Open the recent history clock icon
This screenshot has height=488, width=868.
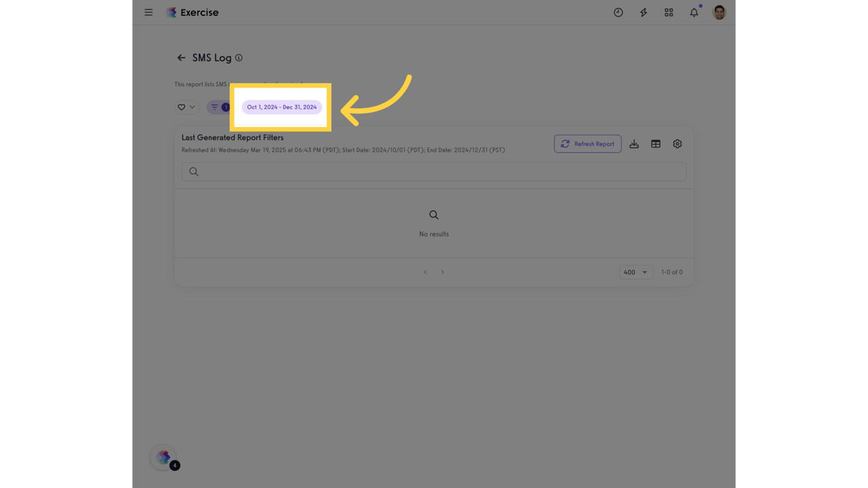pos(618,13)
